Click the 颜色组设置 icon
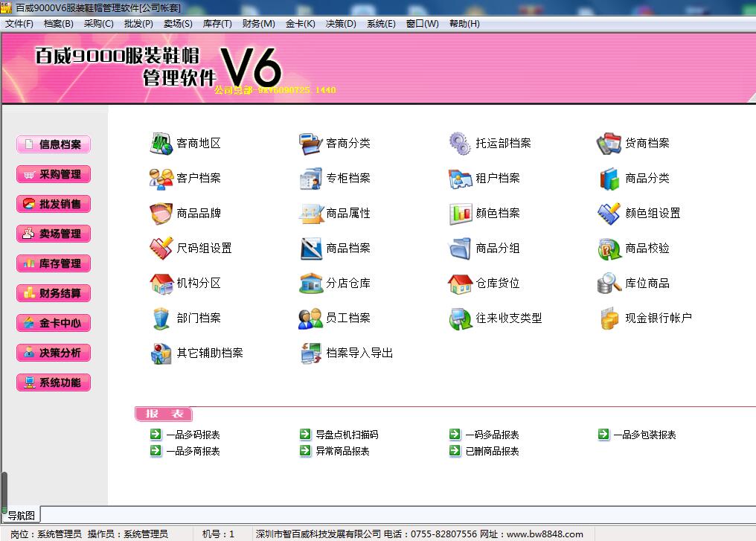 (x=609, y=214)
